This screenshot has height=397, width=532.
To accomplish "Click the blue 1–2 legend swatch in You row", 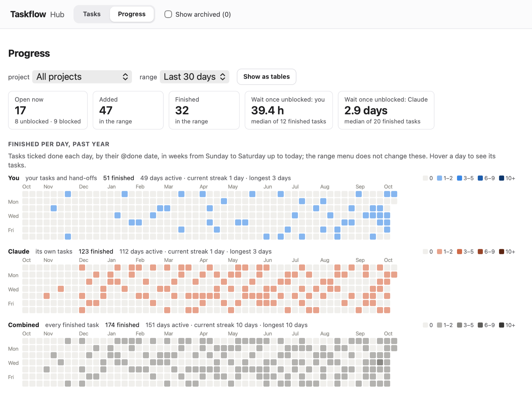I will 439,178.
